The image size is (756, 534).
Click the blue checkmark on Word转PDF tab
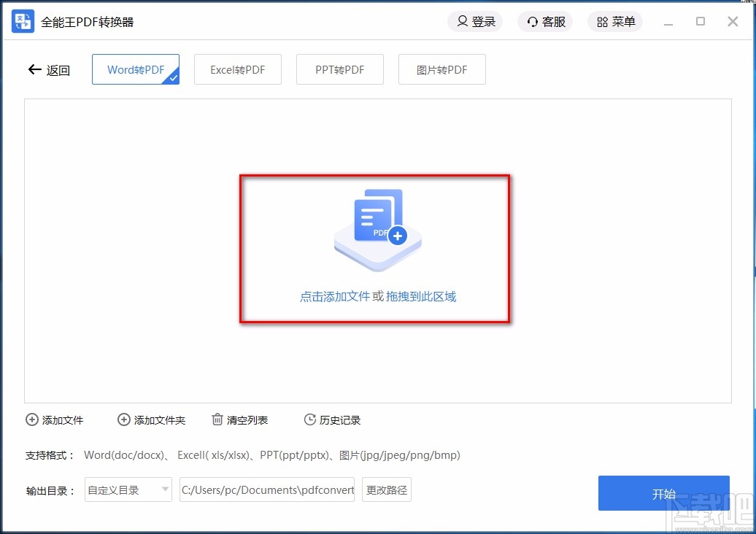[174, 77]
